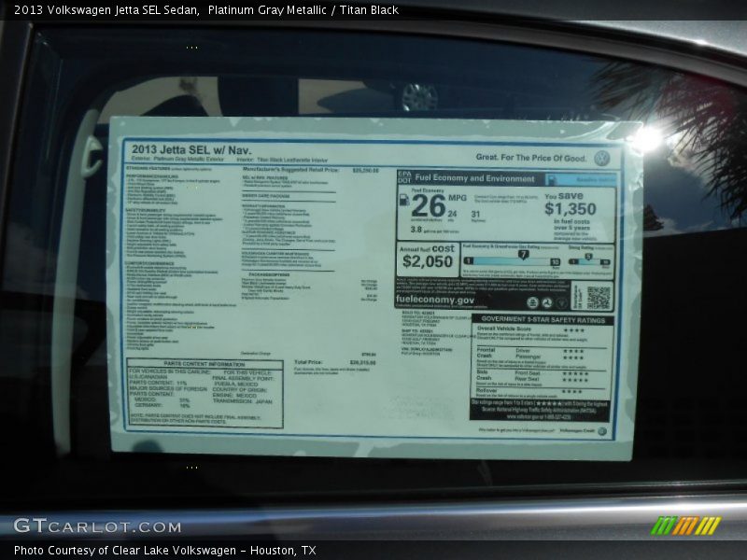Click the '31' highway MPG number
This screenshot has width=747, height=560.
pyautogui.click(x=475, y=215)
